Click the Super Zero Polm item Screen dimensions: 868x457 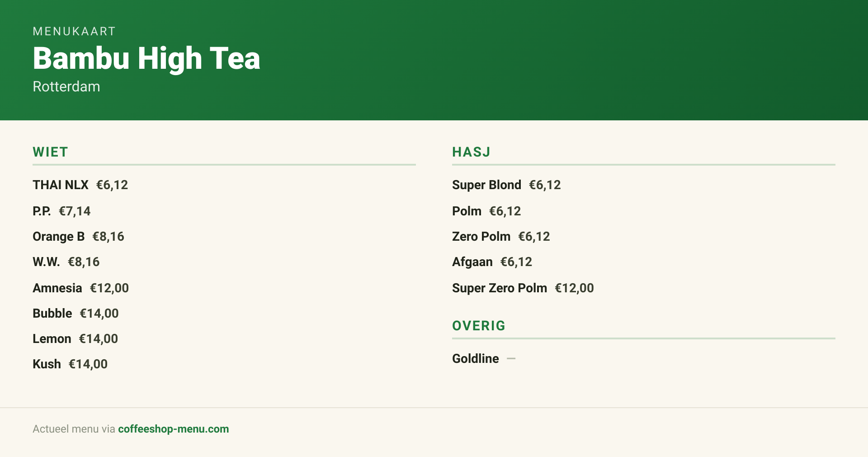click(523, 288)
